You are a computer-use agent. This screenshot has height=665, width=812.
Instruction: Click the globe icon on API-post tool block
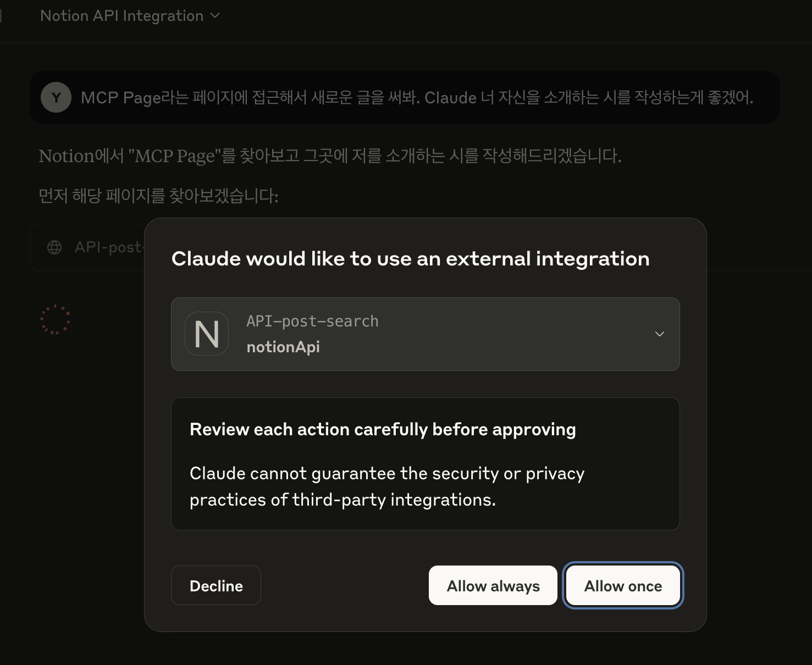[54, 247]
